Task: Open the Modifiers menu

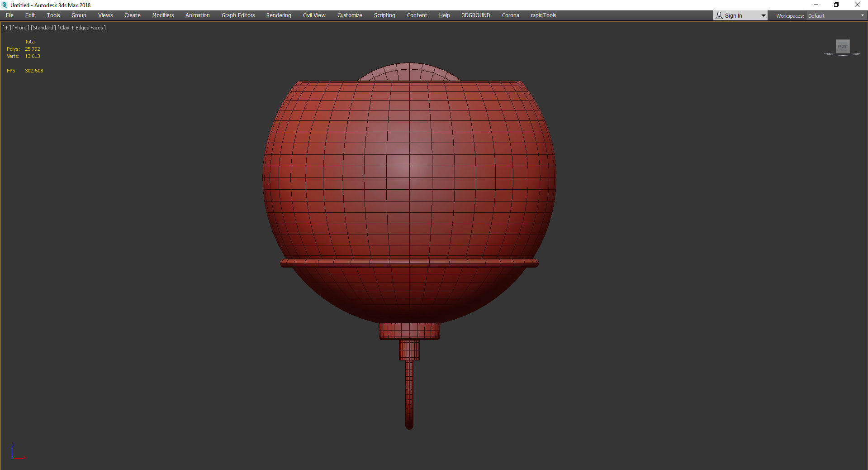Action: click(163, 15)
